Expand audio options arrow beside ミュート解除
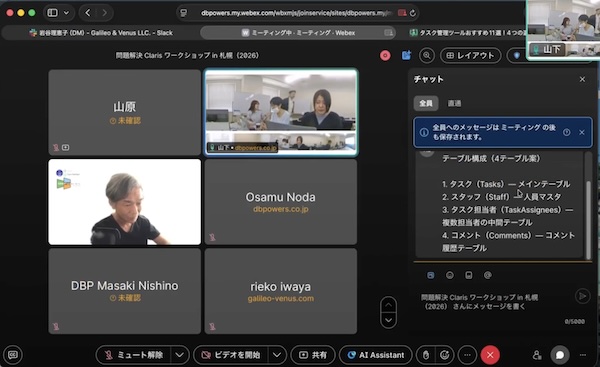 pyautogui.click(x=179, y=355)
